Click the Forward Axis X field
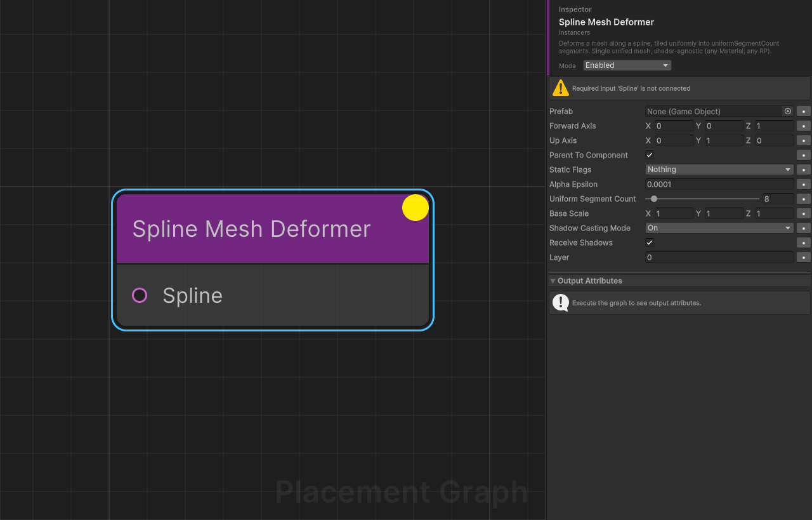The image size is (812, 520). [x=674, y=126]
